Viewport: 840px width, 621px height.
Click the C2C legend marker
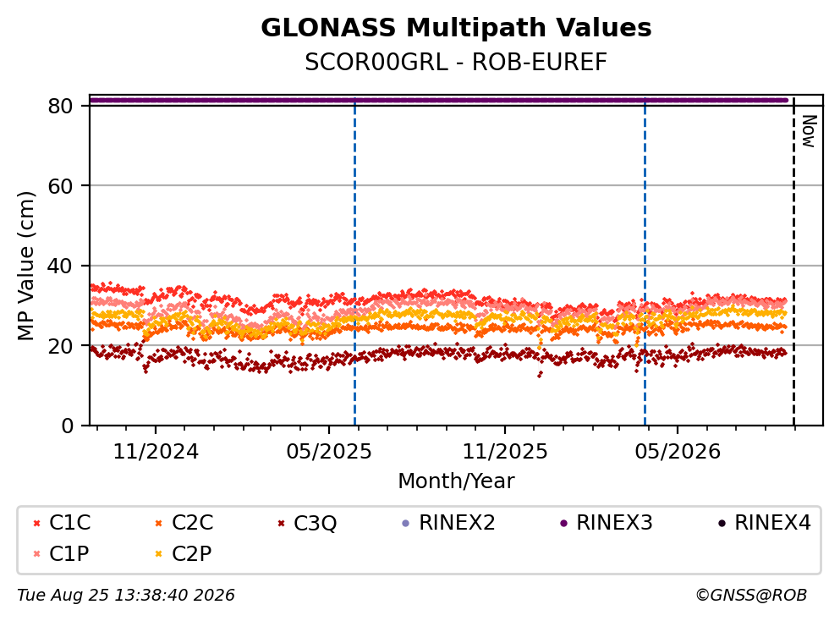(158, 524)
